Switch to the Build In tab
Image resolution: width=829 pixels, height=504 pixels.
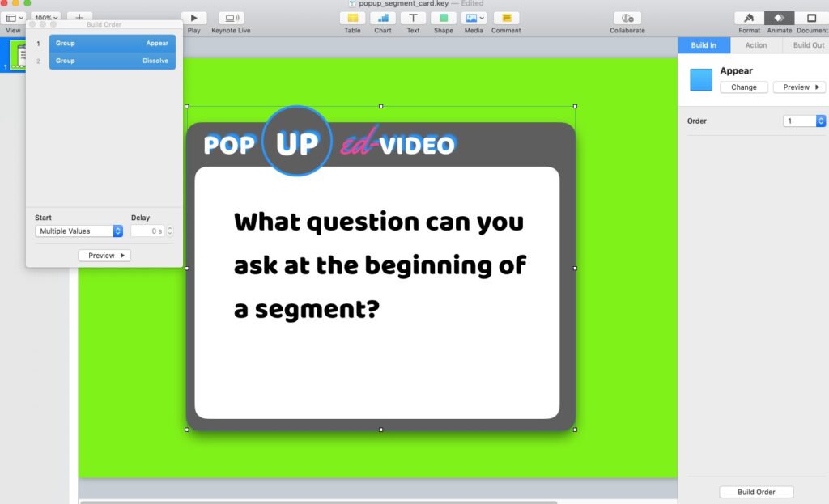pyautogui.click(x=704, y=45)
